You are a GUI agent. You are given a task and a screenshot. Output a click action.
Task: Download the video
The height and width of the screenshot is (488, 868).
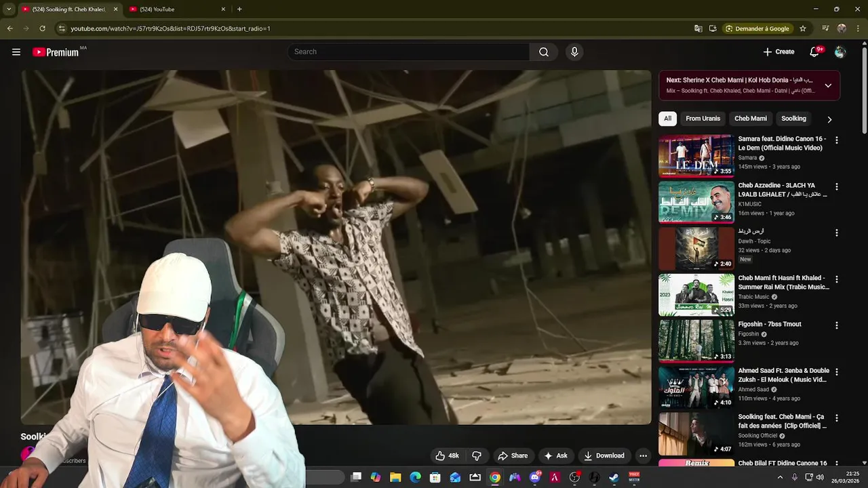(604, 455)
